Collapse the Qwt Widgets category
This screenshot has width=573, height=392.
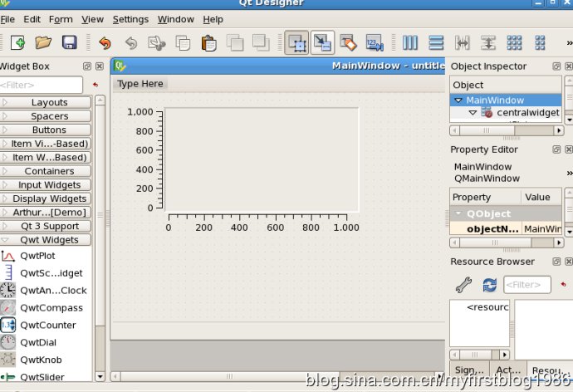click(x=46, y=240)
